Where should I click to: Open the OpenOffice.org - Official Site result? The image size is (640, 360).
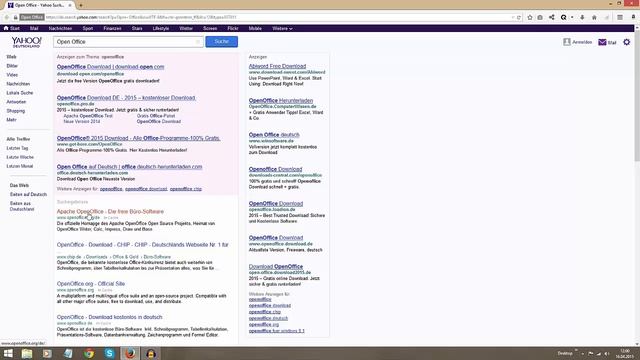point(91,284)
